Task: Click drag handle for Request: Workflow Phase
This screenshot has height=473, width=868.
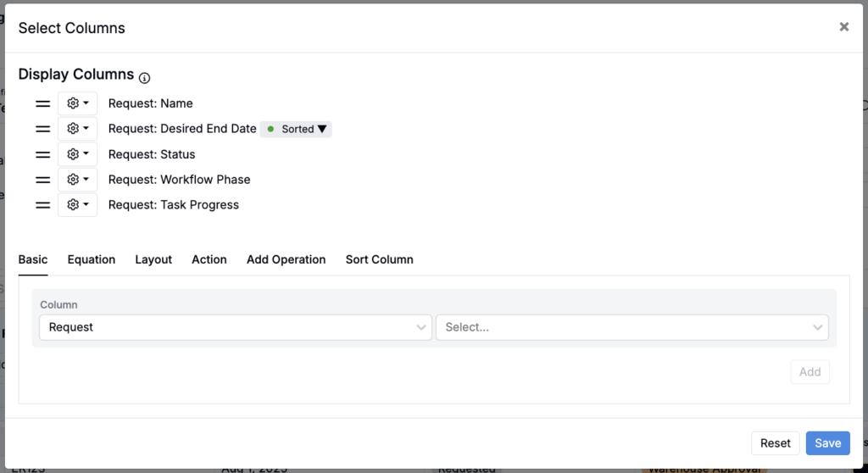Action: point(42,180)
